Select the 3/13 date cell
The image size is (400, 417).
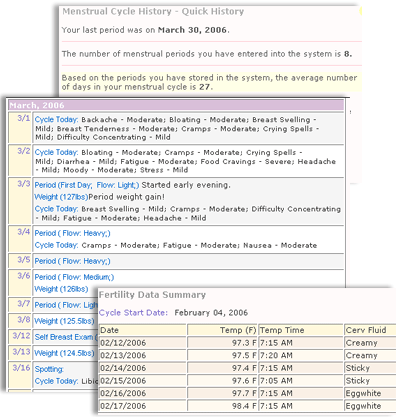[x=20, y=353]
